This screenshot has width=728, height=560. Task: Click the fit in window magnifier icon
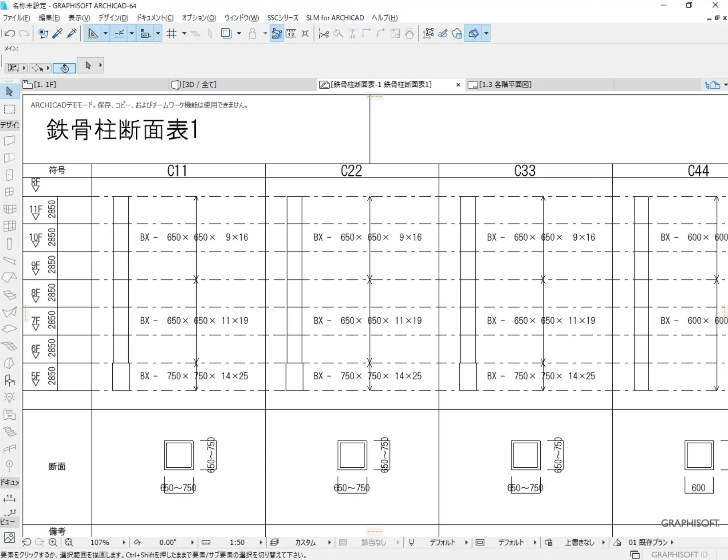pyautogui.click(x=69, y=542)
